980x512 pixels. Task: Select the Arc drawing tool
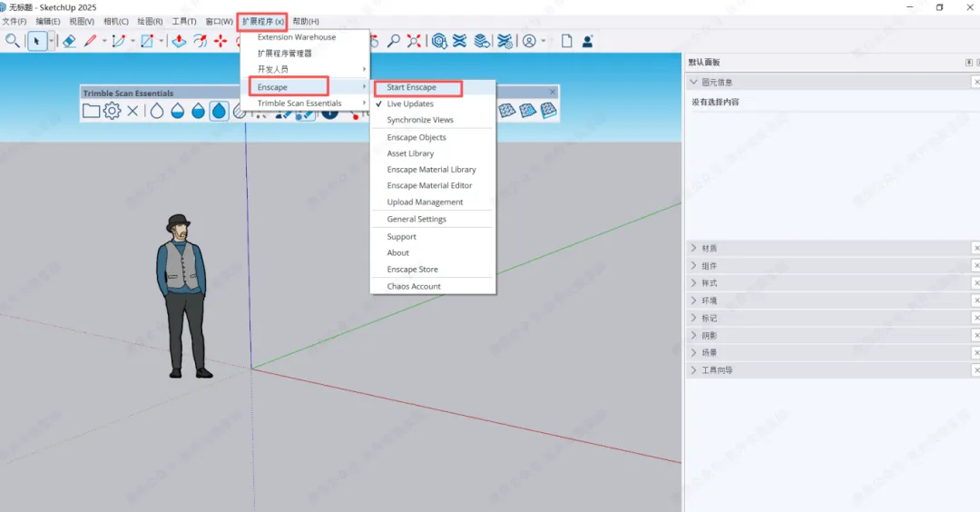[119, 41]
